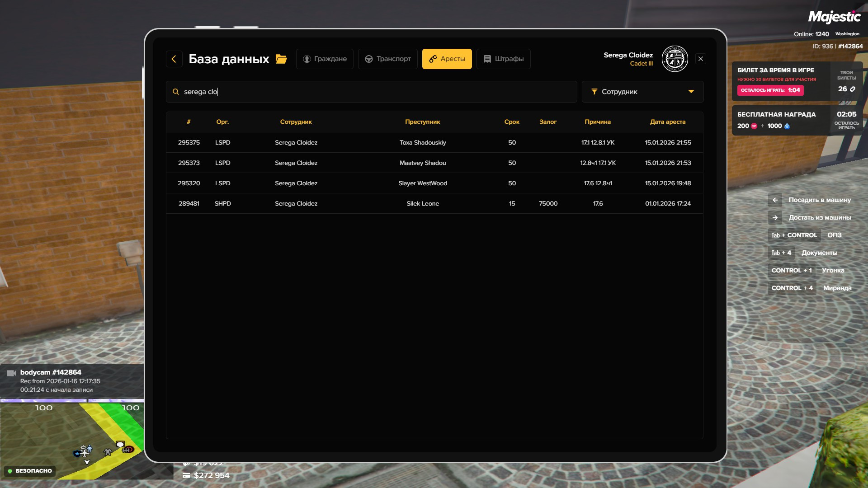
Task: Click the Срок column header
Action: point(512,122)
